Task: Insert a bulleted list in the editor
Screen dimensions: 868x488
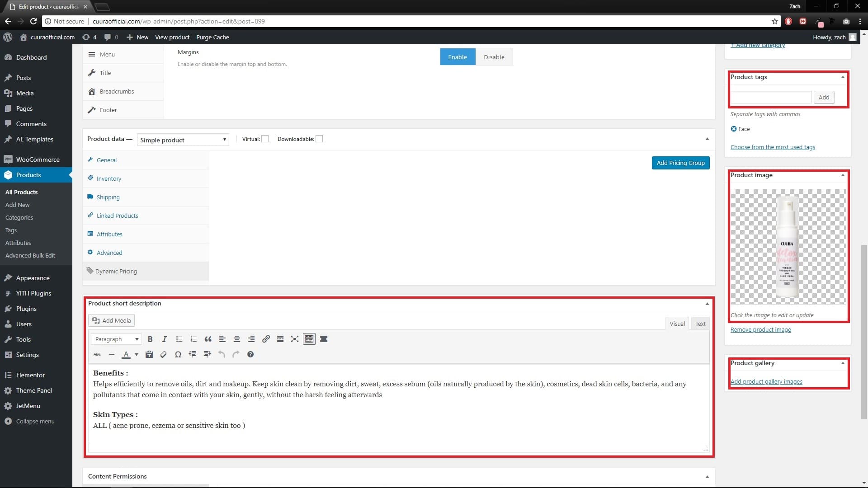Action: tap(179, 339)
